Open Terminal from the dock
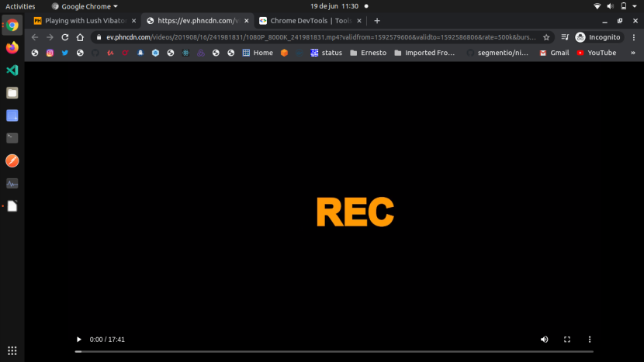The width and height of the screenshot is (644, 362). (12, 138)
